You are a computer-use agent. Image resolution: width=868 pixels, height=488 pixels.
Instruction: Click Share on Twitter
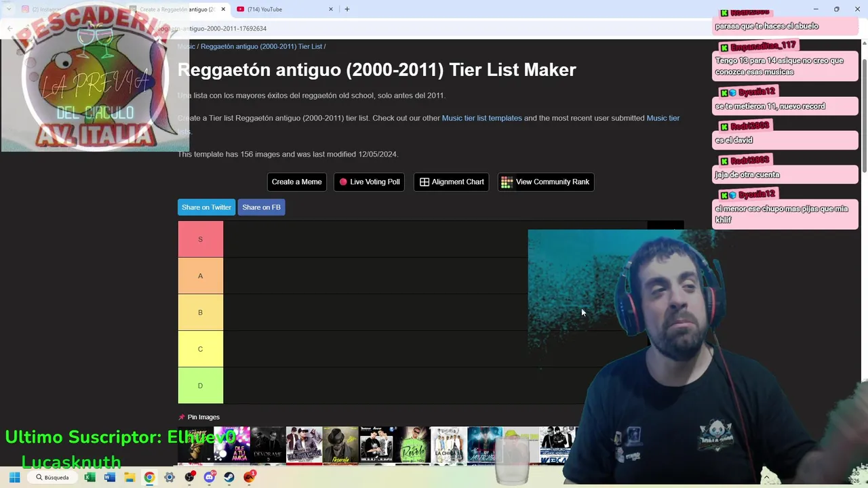point(206,207)
